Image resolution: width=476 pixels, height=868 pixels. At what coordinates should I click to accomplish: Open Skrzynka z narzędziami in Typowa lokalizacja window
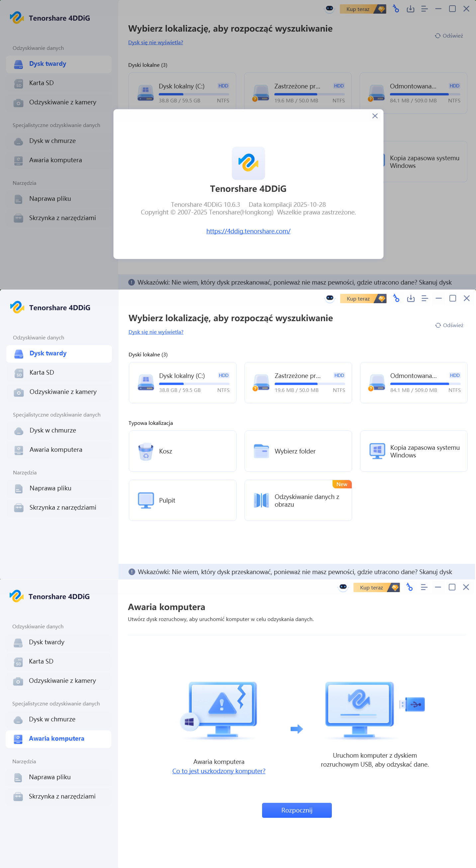pos(59,507)
